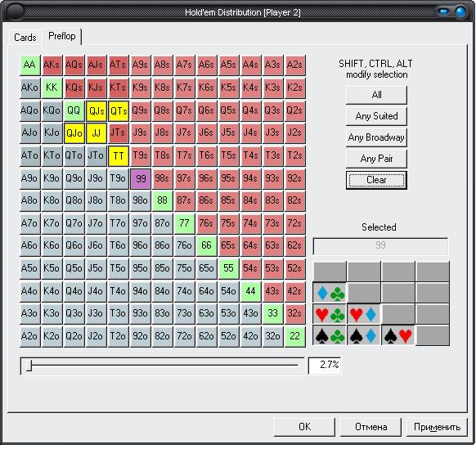Image resolution: width=476 pixels, height=449 pixels.
Task: Click the Any Suited button
Action: tap(376, 116)
